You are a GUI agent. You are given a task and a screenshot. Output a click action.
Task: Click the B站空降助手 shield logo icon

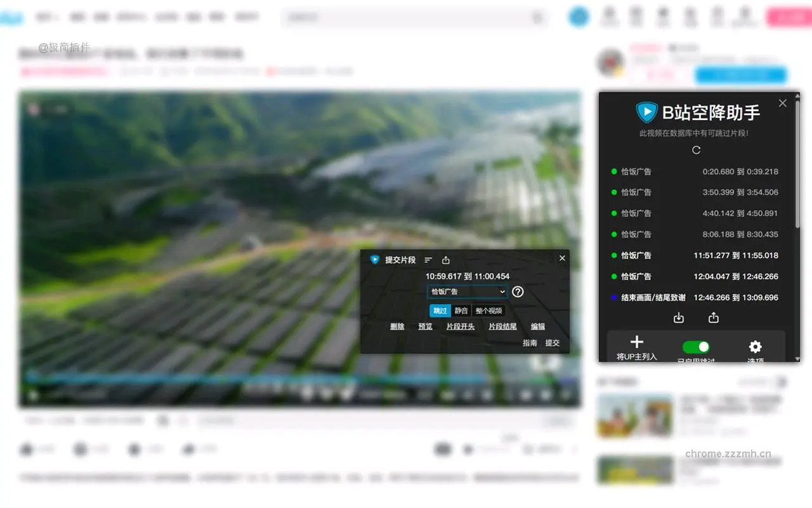(645, 112)
